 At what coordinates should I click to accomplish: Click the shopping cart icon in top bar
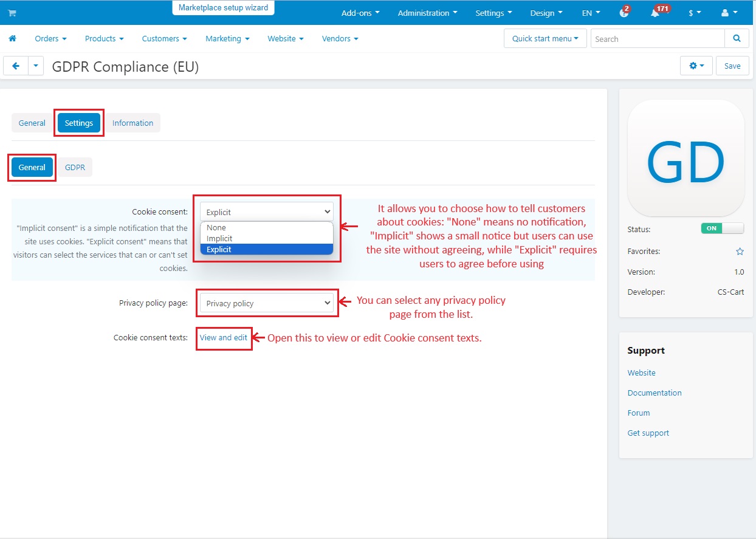click(12, 13)
